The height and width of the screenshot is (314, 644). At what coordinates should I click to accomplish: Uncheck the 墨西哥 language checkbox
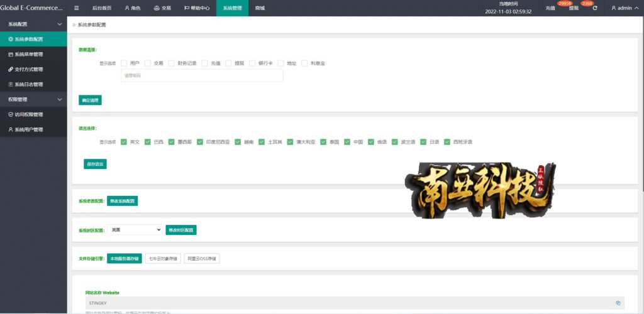tap(171, 142)
